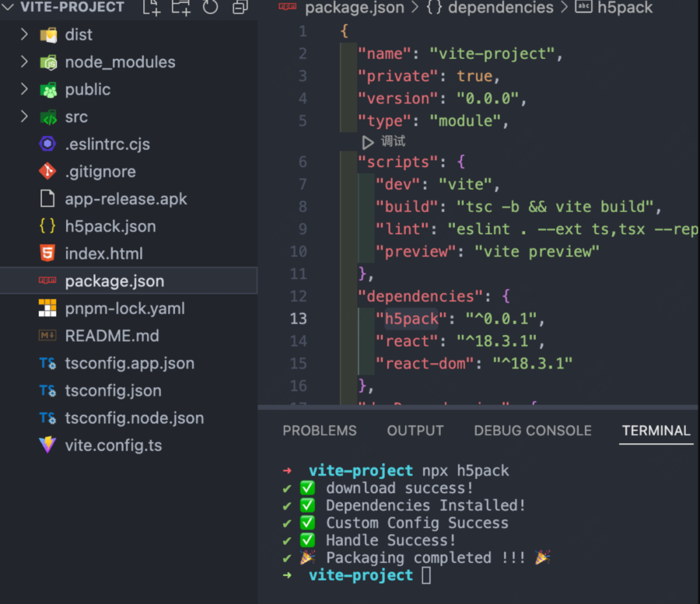This screenshot has height=604, width=700.
Task: Click the pnpm icon beside pnpm-lock.yaml
Action: [48, 308]
